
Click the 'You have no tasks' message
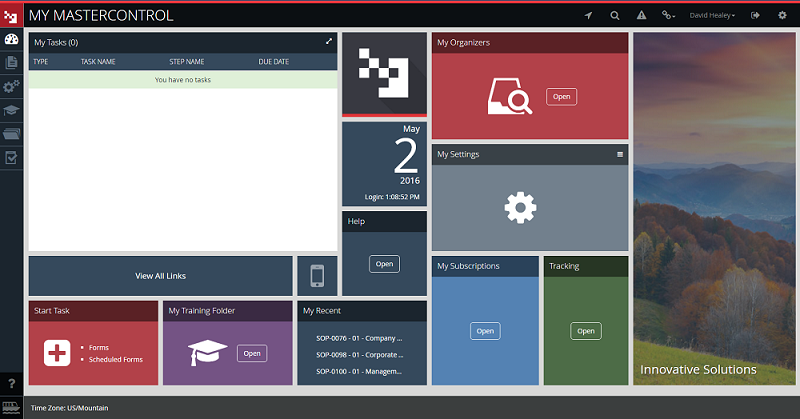(x=183, y=80)
